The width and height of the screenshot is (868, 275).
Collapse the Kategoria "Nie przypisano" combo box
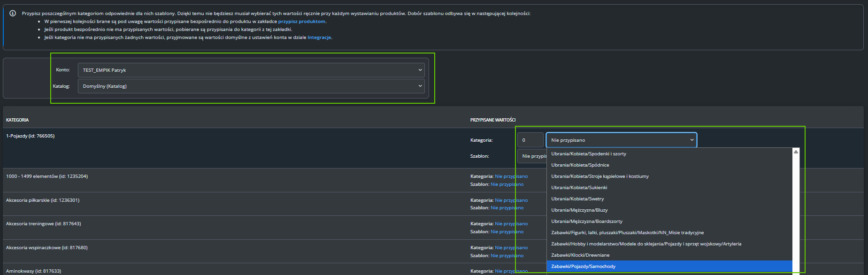[x=621, y=140]
